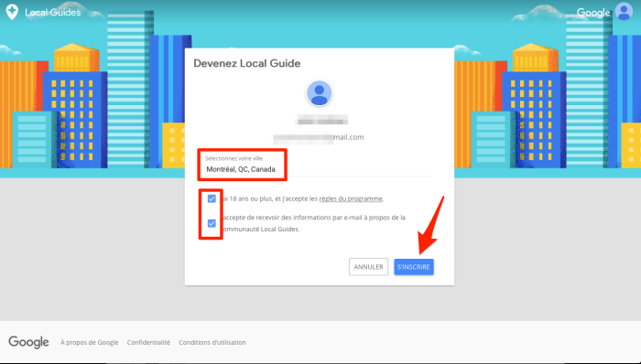Click the email address ending in mail.com
The width and height of the screenshot is (641, 364).
click(x=319, y=137)
